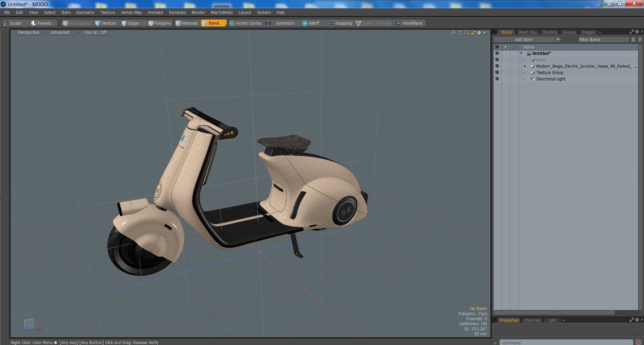This screenshot has width=644, height=345.
Task: Open the Action Center menu
Action: [x=246, y=23]
